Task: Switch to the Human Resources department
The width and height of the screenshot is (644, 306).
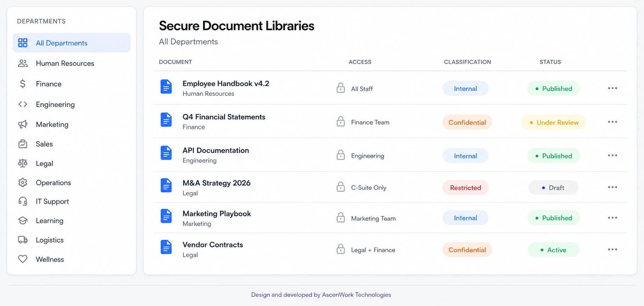Action: 72,63
